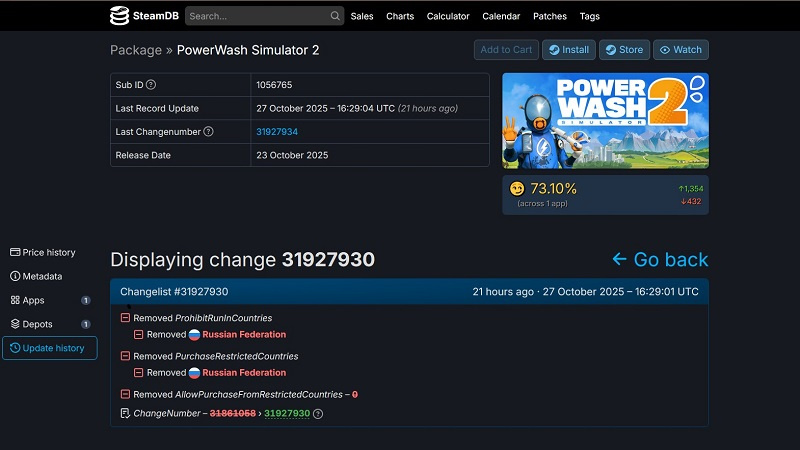The image size is (800, 450).
Task: Open the Sales menu
Action: coord(362,16)
